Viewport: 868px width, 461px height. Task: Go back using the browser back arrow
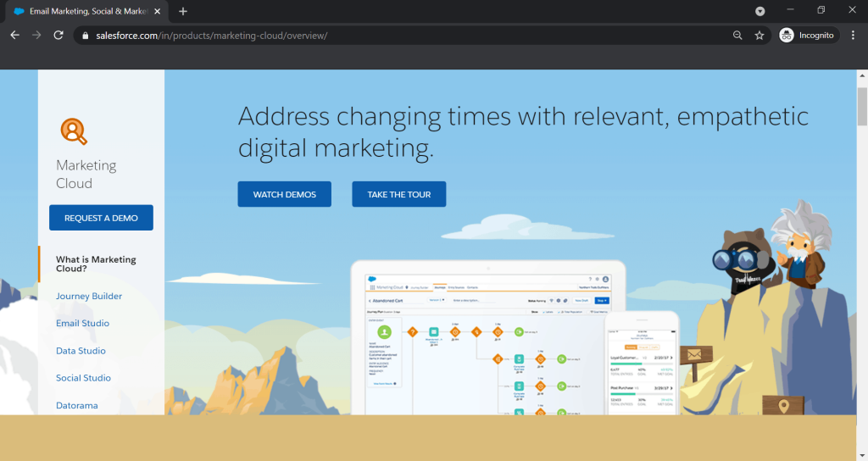coord(15,35)
